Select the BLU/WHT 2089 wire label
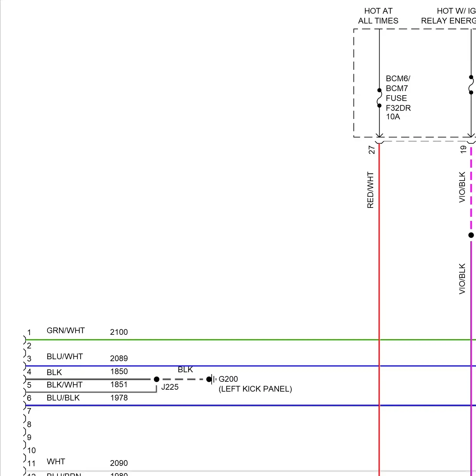Viewport: 476px width, 476px height. 65,356
